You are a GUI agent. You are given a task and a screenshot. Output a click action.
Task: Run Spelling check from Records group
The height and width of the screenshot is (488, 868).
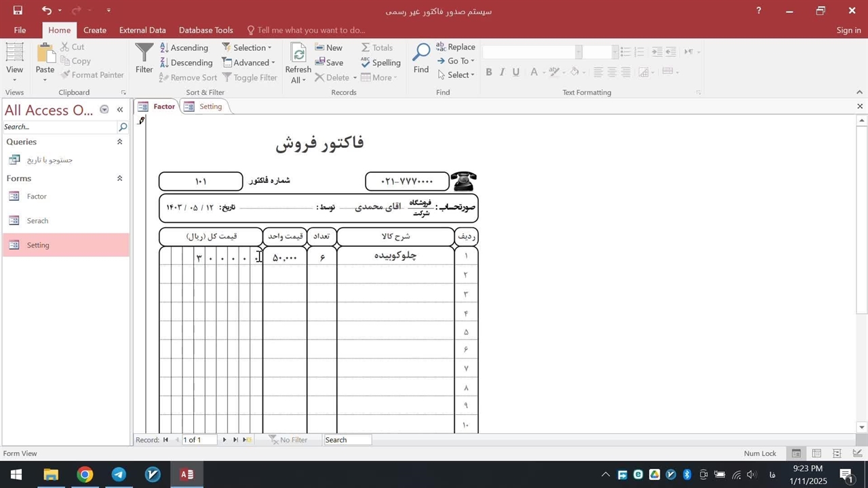[x=380, y=62]
